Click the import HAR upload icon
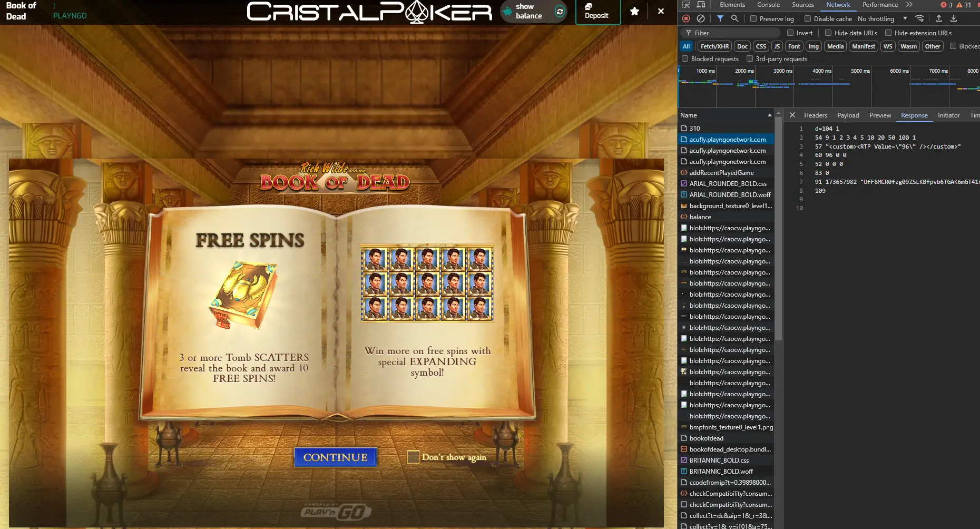 (x=939, y=18)
